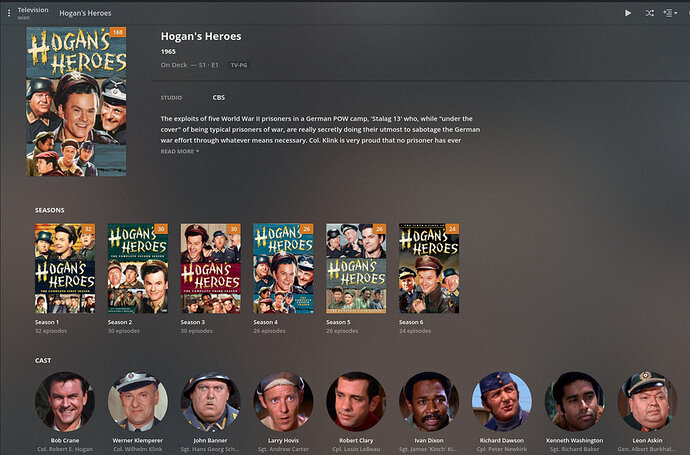Click the Larry Hovis name
The width and height of the screenshot is (690, 455).
[x=283, y=440]
